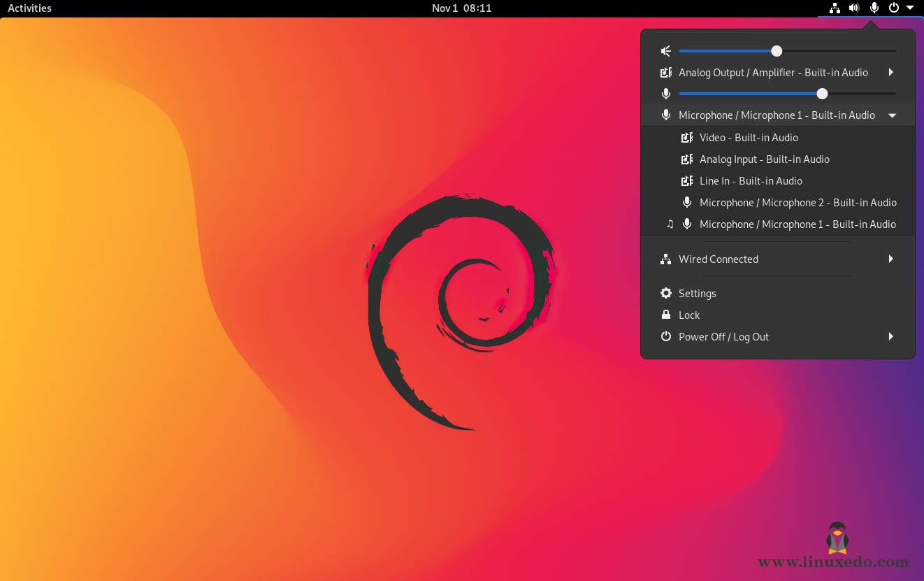Open Wired Connected network submenu

(x=778, y=259)
